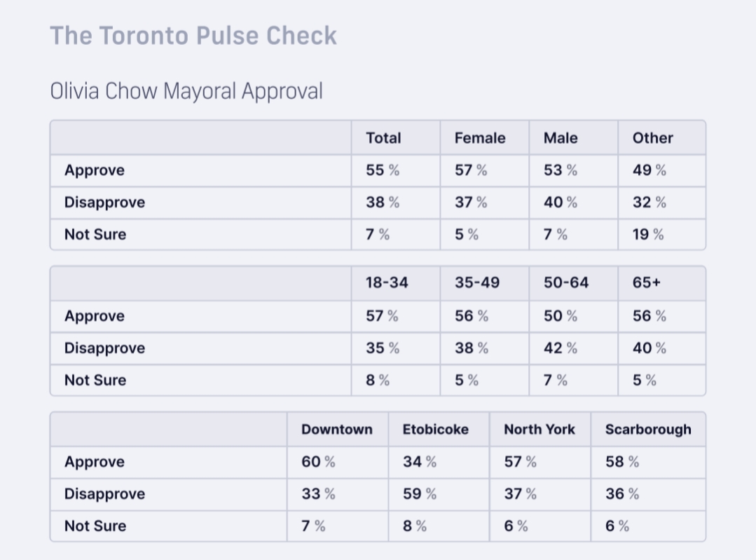756x560 pixels.
Task: Click the 19 % Not Sure value under Other
Action: click(x=648, y=235)
